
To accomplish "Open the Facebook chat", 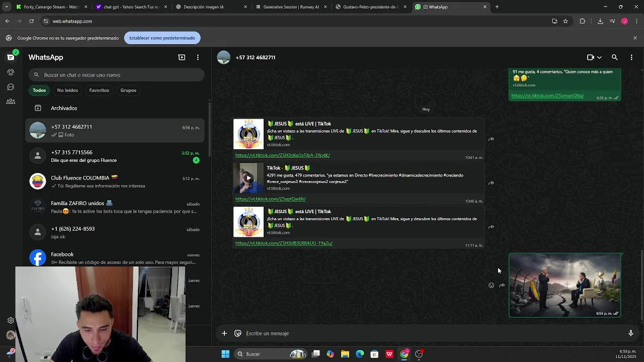I will 116,258.
